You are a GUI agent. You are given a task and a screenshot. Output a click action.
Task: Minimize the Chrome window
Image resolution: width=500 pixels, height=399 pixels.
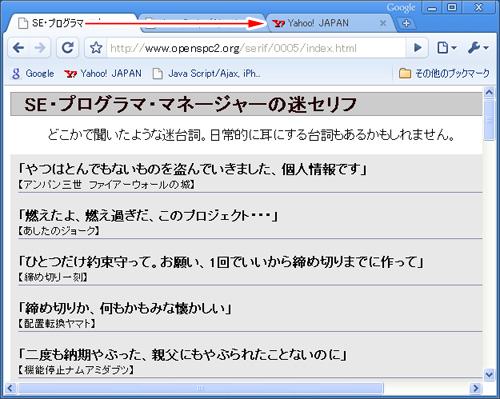(432, 8)
